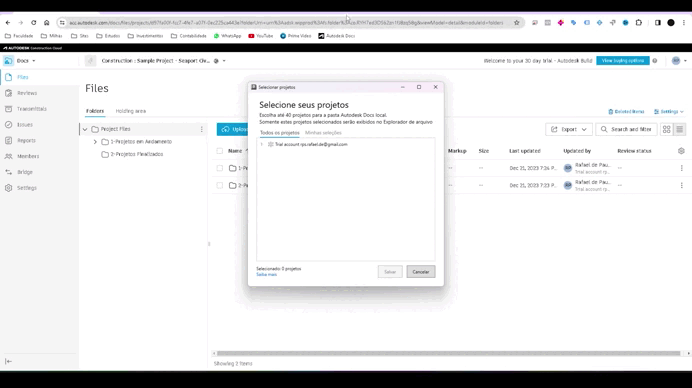Go to browser home page
The height and width of the screenshot is (388, 692).
pos(46,23)
